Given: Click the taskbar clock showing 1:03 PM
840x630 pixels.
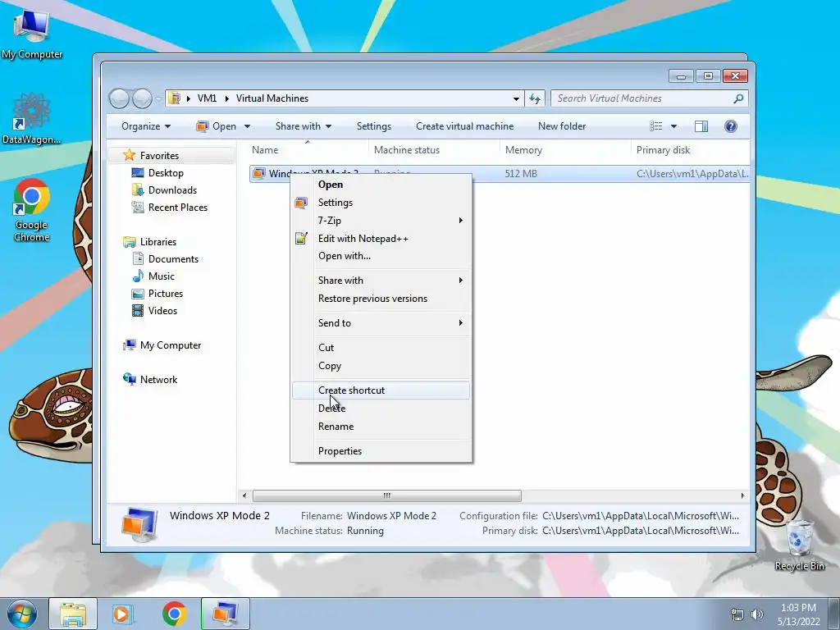Looking at the screenshot, I should point(798,614).
